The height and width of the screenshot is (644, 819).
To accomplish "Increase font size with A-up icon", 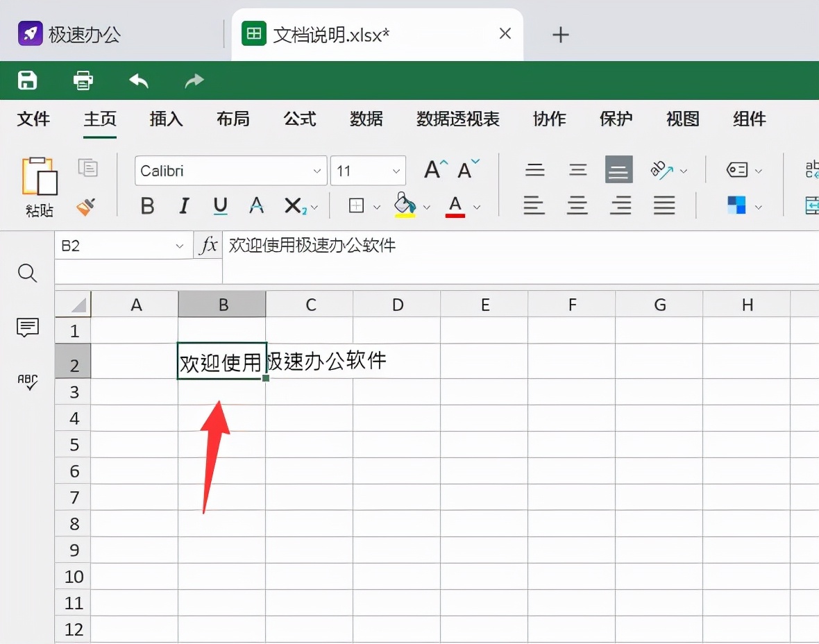I will click(x=436, y=169).
